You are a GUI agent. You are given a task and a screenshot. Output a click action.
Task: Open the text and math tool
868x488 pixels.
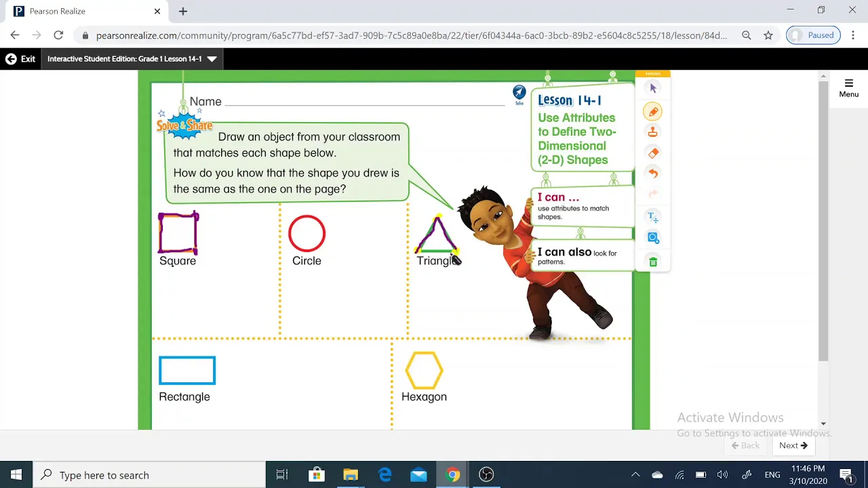(653, 217)
